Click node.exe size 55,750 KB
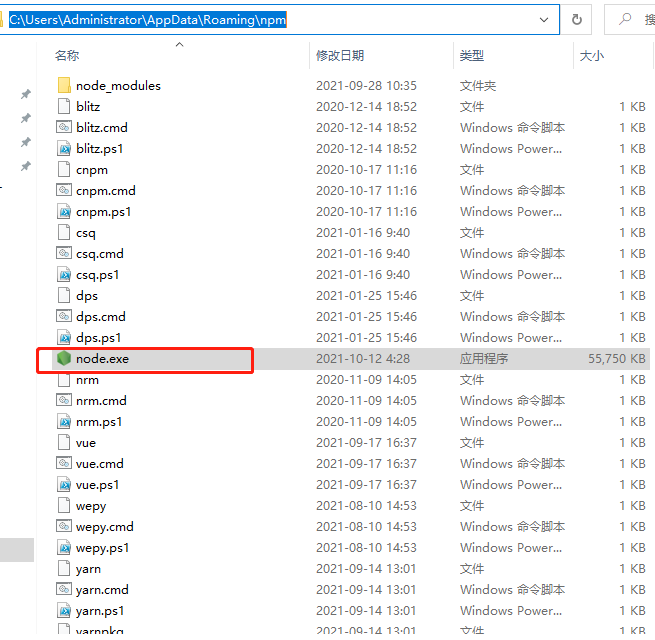655x640 pixels. tap(617, 358)
